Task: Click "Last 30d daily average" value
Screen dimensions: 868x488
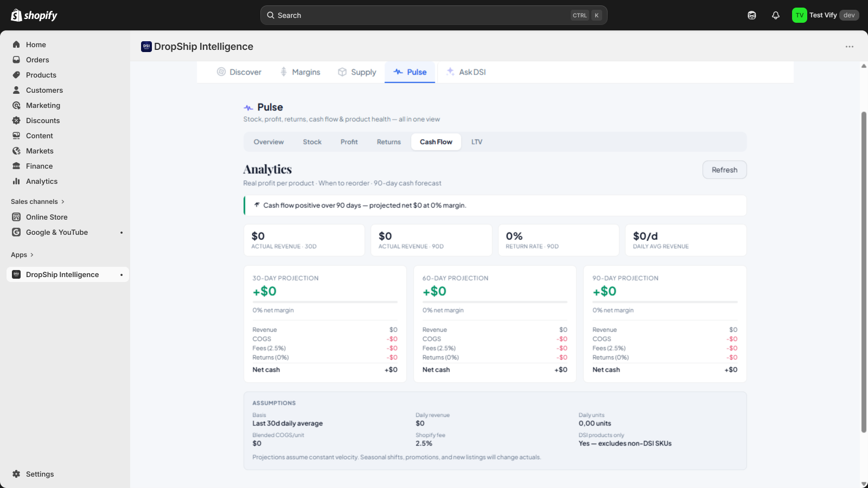Action: coord(288,423)
